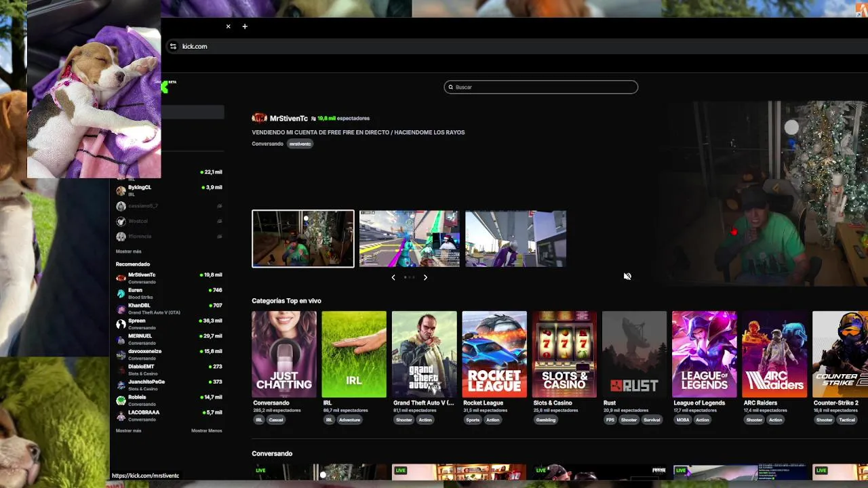The height and width of the screenshot is (488, 868).
Task: Focus the Buscar search field
Action: click(x=540, y=87)
